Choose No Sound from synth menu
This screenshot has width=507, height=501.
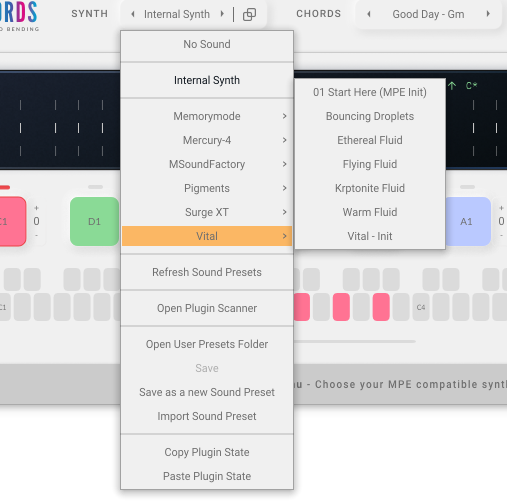207,44
